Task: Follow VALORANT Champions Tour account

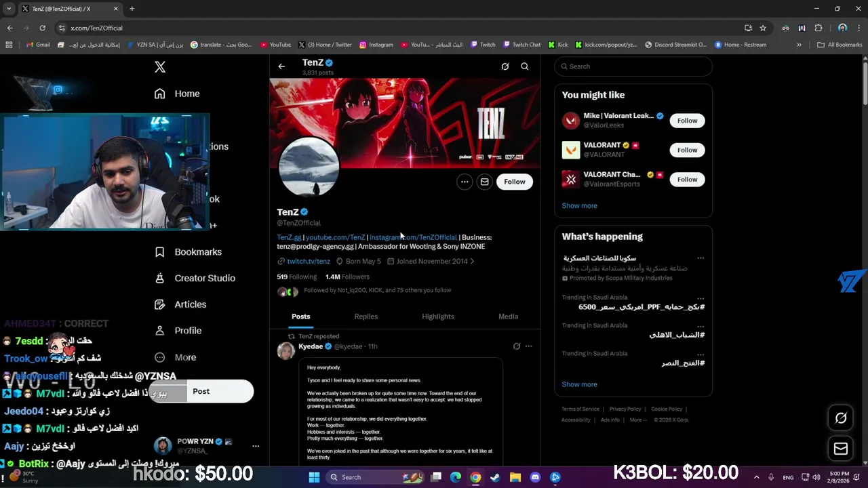Action: click(687, 180)
